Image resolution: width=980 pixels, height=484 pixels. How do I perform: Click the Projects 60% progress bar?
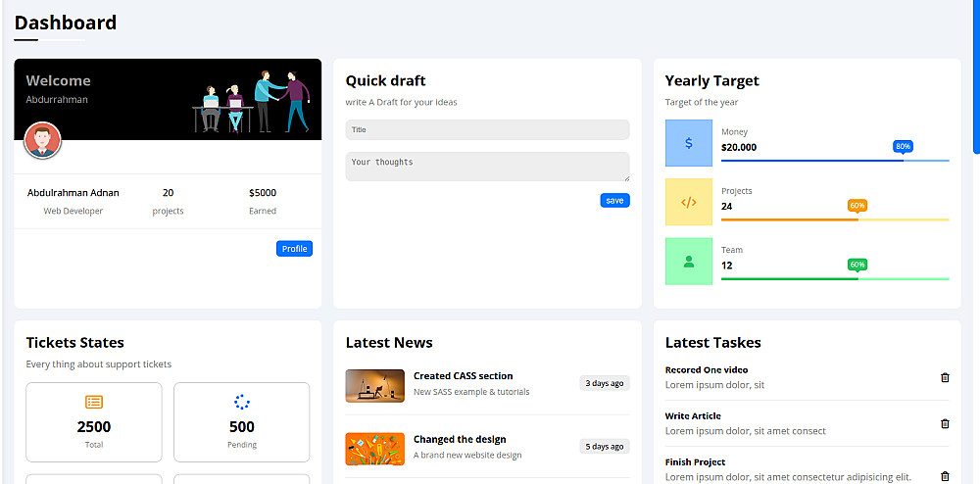[x=835, y=219]
